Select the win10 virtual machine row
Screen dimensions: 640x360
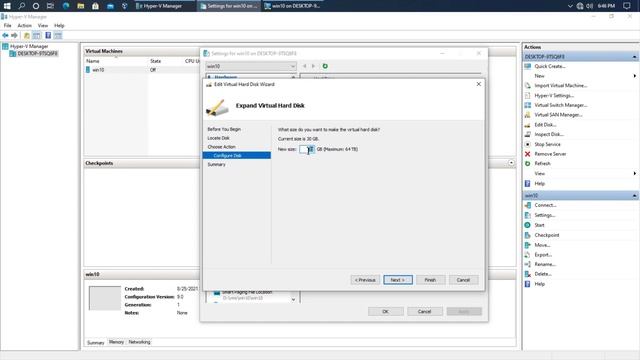coord(142,70)
